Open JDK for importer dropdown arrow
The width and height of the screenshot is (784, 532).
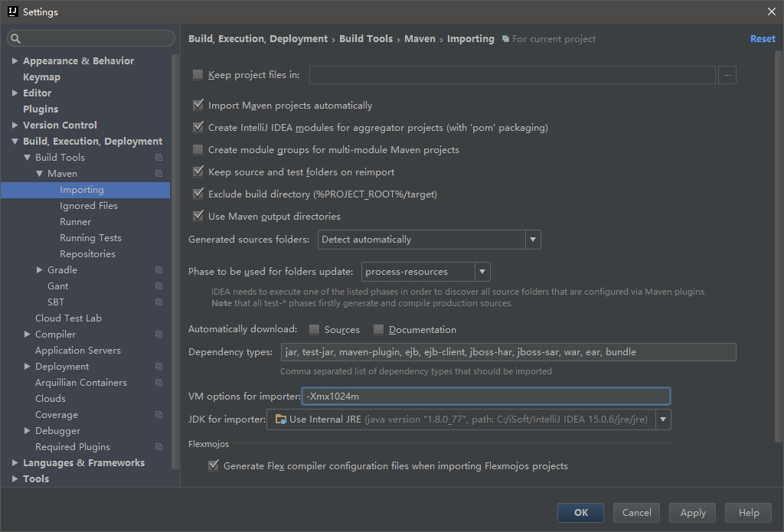point(663,419)
